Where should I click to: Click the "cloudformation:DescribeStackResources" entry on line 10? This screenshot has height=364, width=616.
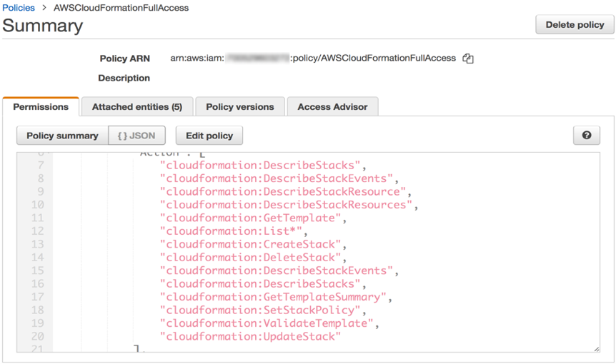[286, 205]
